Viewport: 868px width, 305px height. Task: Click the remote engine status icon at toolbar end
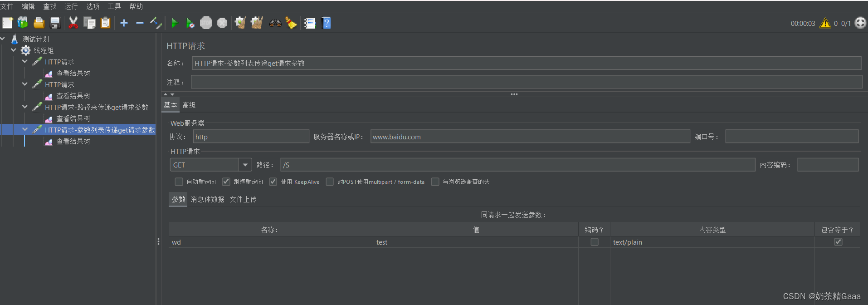[x=860, y=23]
